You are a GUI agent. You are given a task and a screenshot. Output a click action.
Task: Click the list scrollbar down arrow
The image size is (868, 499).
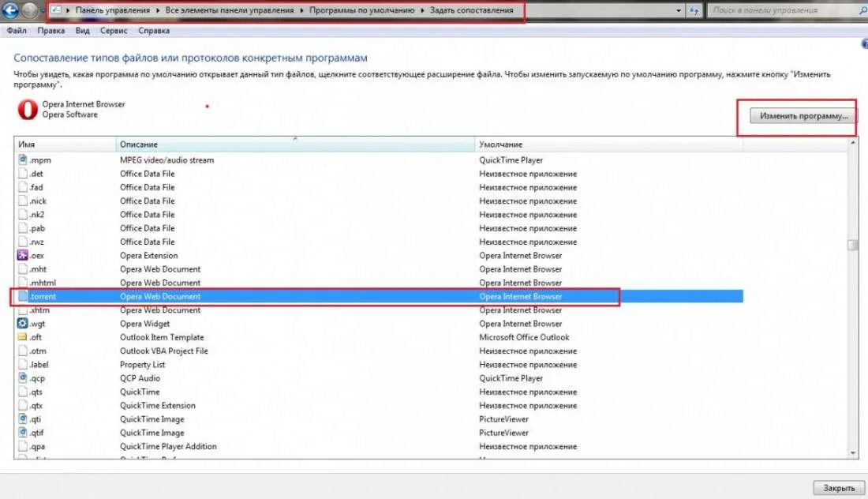pos(852,453)
